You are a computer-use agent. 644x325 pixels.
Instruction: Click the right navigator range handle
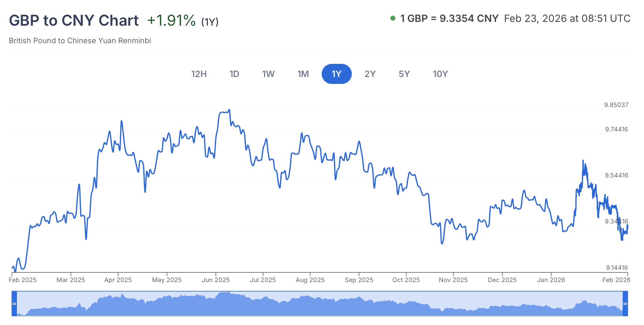[x=625, y=303]
